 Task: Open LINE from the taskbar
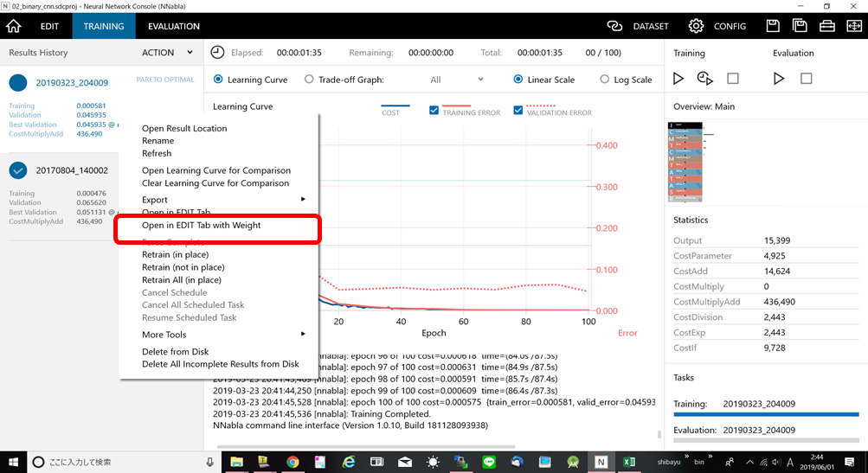(x=489, y=462)
